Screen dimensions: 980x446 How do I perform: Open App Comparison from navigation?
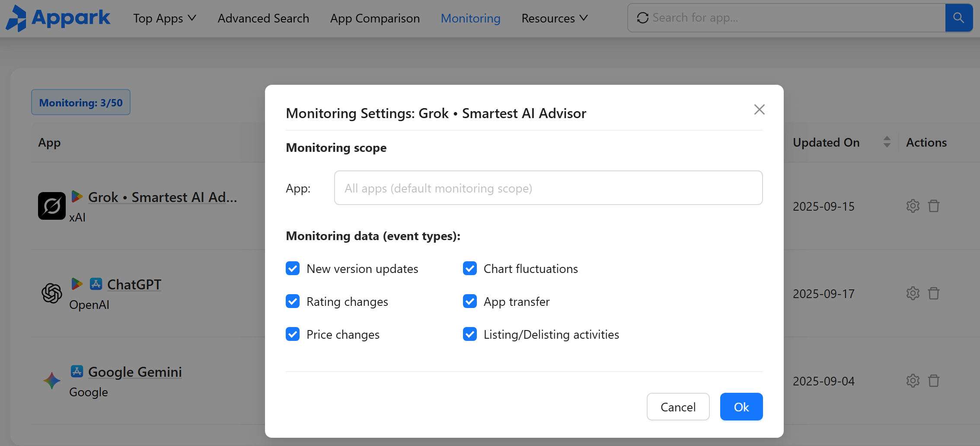click(x=375, y=18)
